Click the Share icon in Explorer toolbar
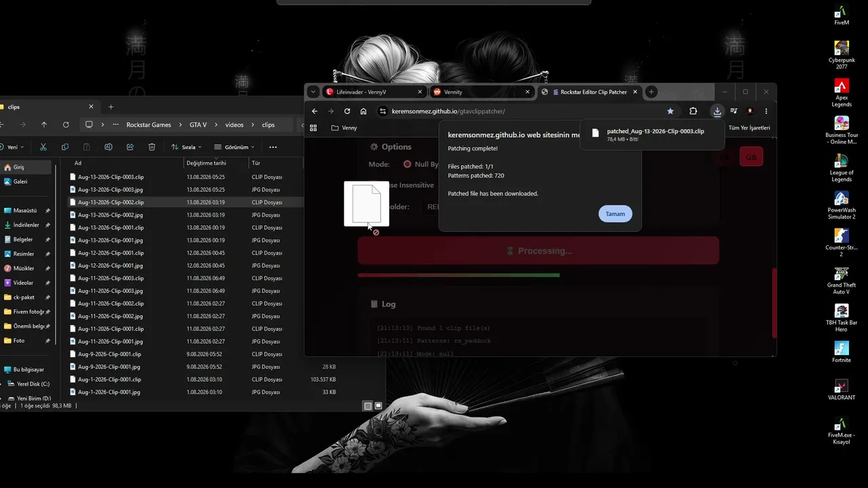The image size is (868, 488). click(130, 147)
